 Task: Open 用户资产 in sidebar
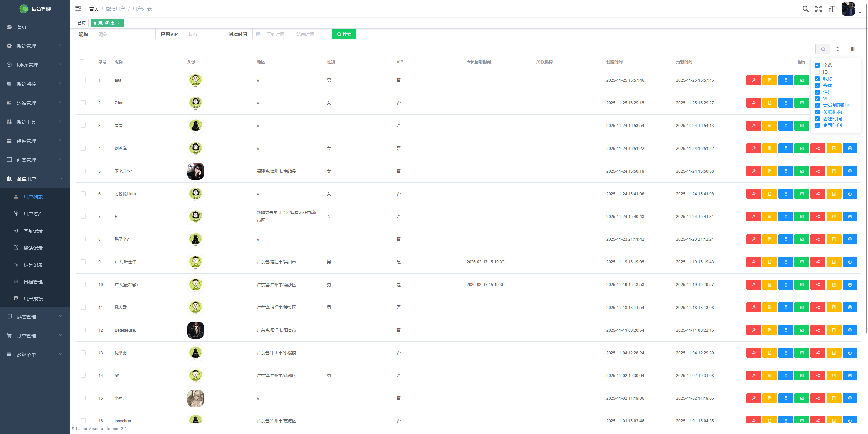point(33,214)
